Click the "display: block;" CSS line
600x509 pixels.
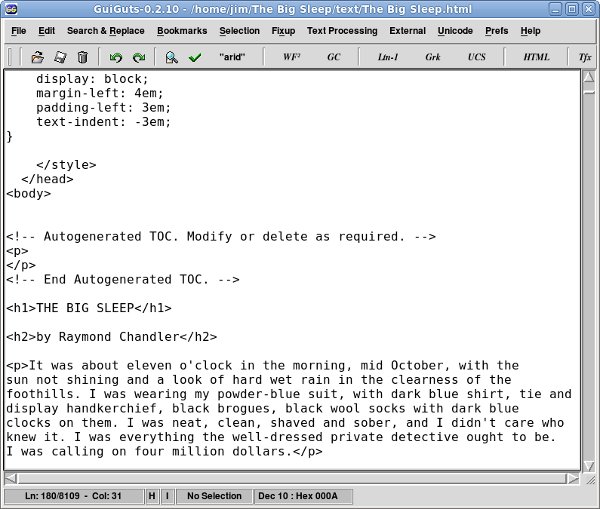(92, 79)
